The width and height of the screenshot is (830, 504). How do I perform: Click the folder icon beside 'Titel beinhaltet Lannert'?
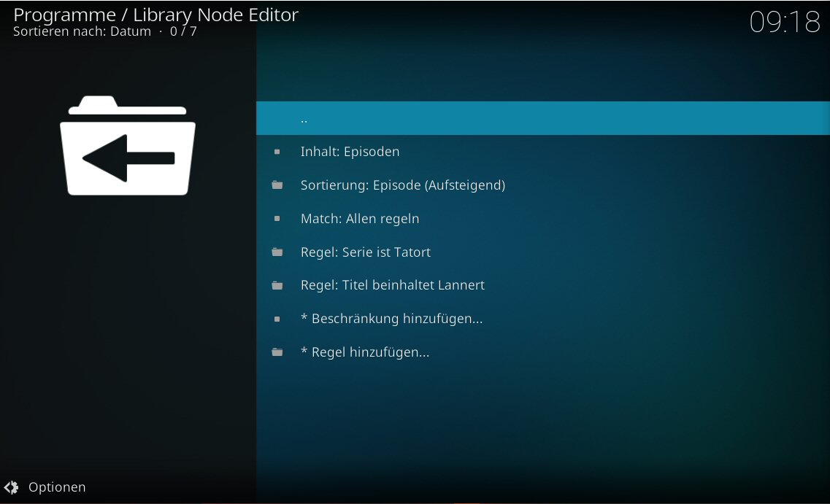click(x=277, y=286)
